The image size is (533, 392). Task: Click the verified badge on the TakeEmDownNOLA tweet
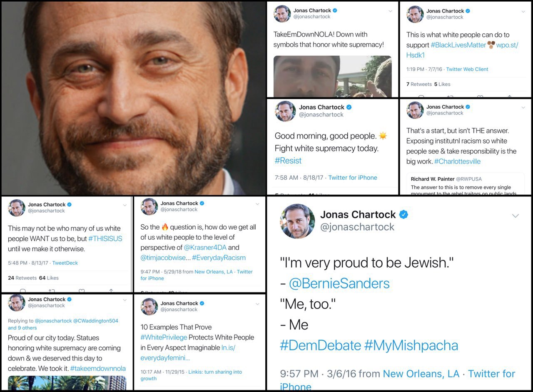point(335,10)
